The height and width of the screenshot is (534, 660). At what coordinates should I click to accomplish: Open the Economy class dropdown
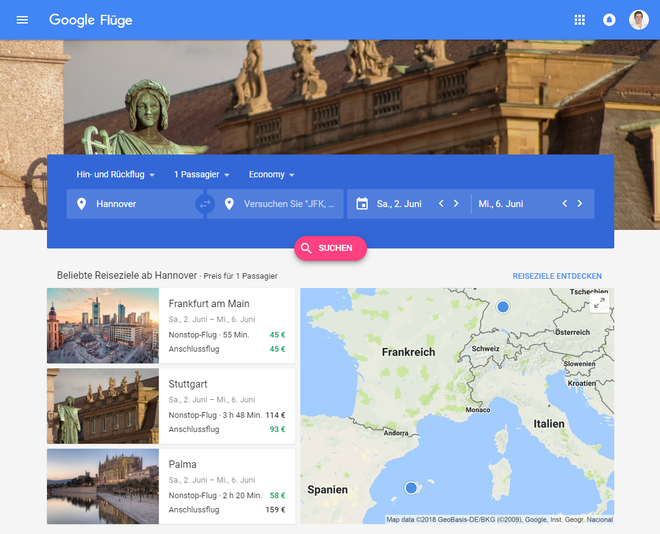[x=271, y=175]
